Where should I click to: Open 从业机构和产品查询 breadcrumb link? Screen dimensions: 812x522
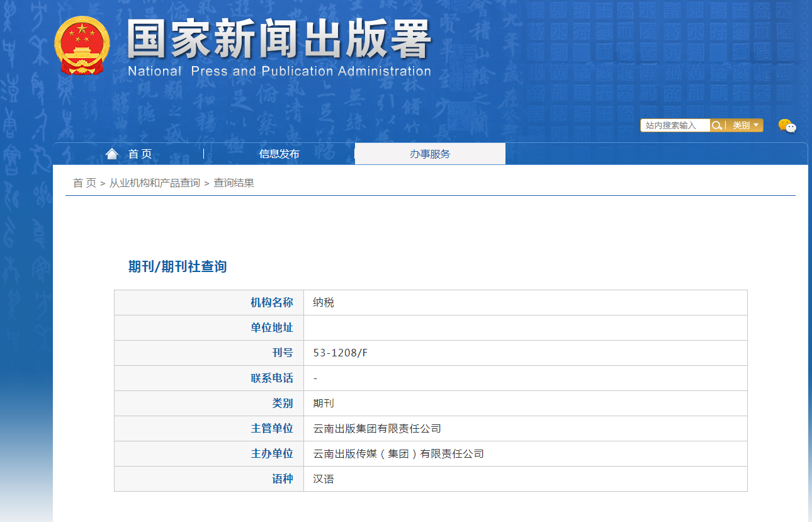[155, 183]
